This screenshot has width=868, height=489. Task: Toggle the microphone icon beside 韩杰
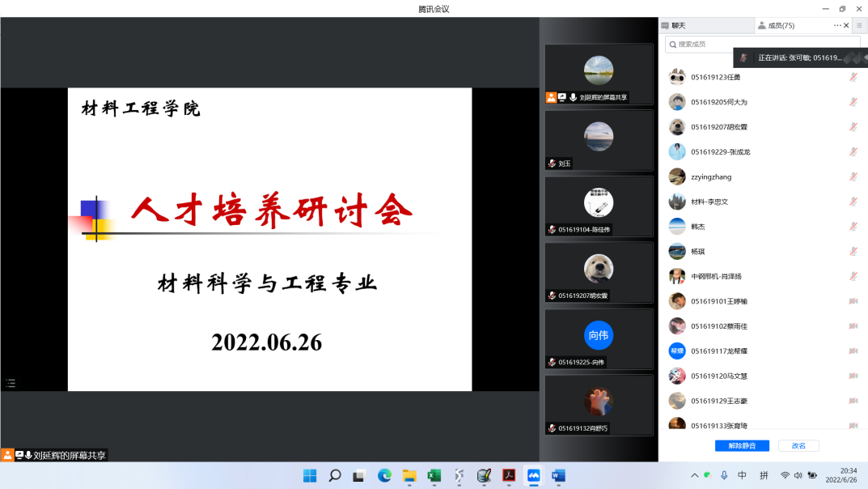[x=853, y=227]
